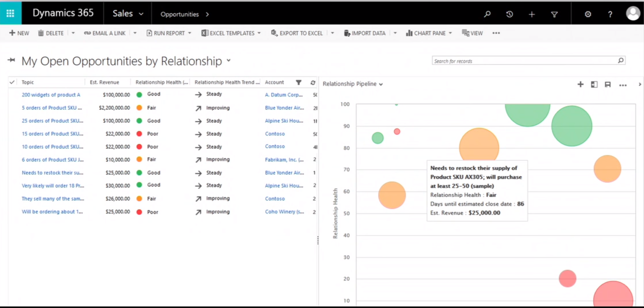Open the Fabrikam, Inc. account link
644x308 pixels.
284,160
